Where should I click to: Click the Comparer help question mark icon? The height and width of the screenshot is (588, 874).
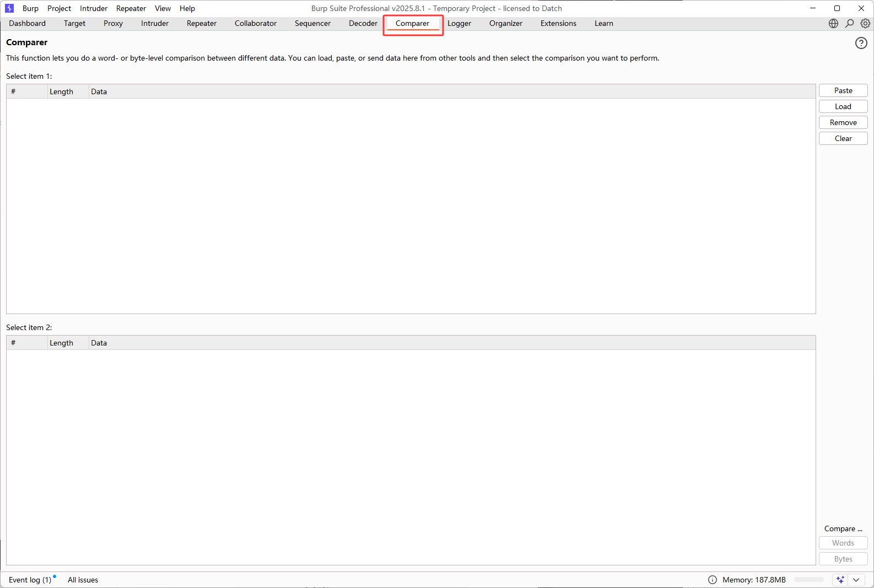point(861,43)
